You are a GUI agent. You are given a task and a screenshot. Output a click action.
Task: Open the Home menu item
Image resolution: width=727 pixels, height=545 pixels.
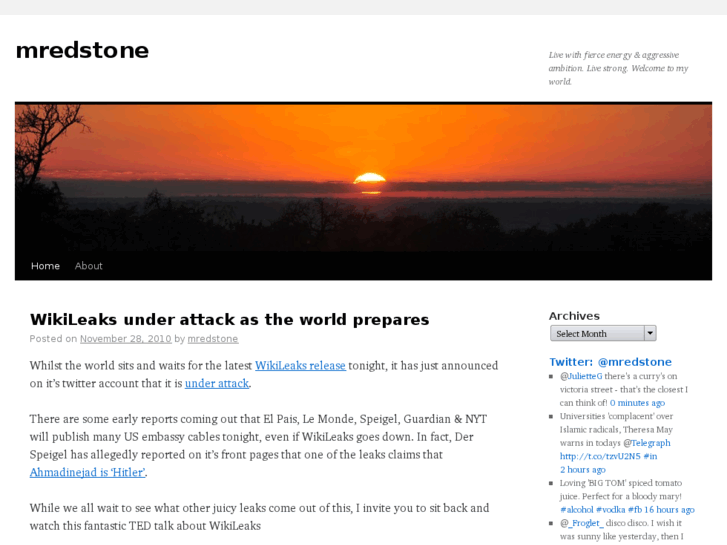[45, 266]
